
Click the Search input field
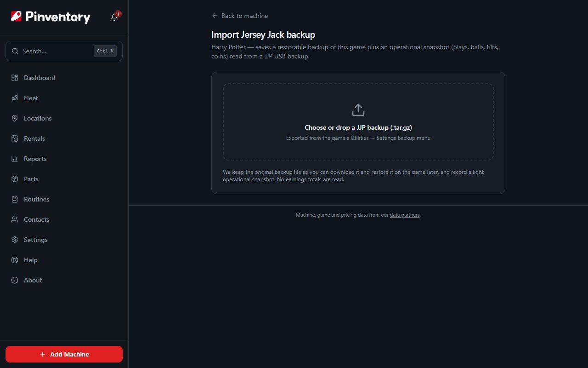click(64, 51)
